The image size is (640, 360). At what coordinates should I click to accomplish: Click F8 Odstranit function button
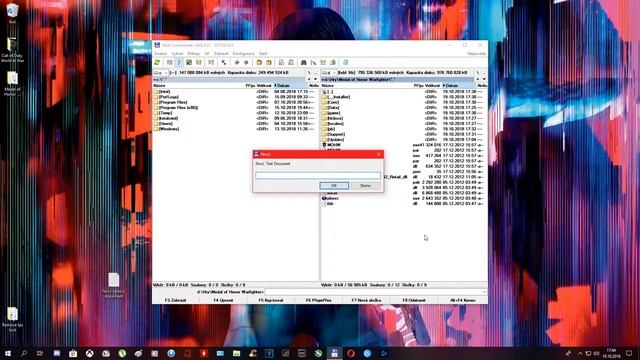point(414,300)
